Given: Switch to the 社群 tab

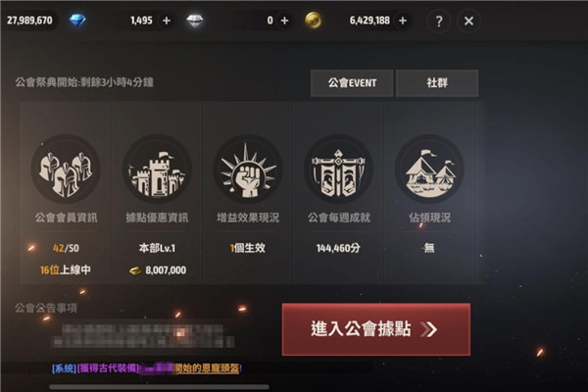Looking at the screenshot, I should (x=437, y=83).
